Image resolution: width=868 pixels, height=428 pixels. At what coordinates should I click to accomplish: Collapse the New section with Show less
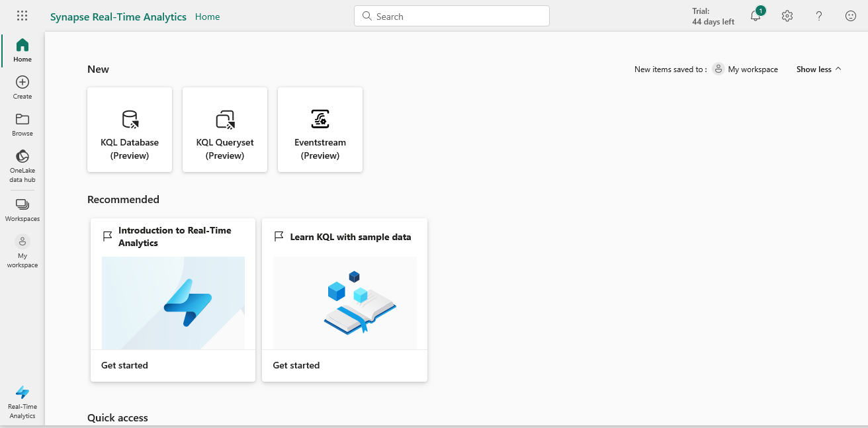tap(819, 69)
